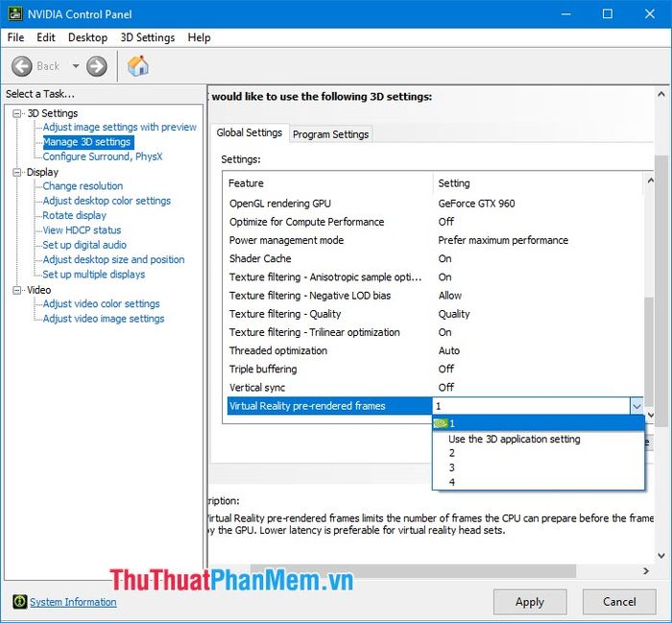Click the System Information link
Viewport: 672px width, 623px height.
[73, 602]
